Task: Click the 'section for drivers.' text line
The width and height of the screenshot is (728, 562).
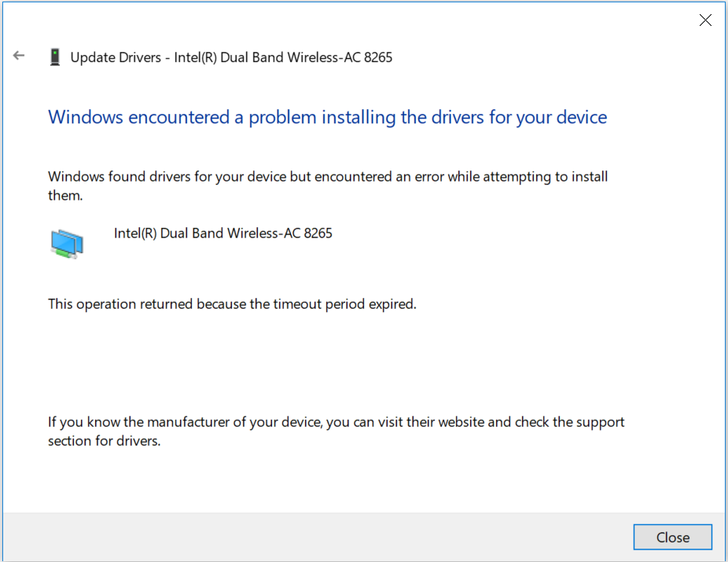Action: click(104, 440)
